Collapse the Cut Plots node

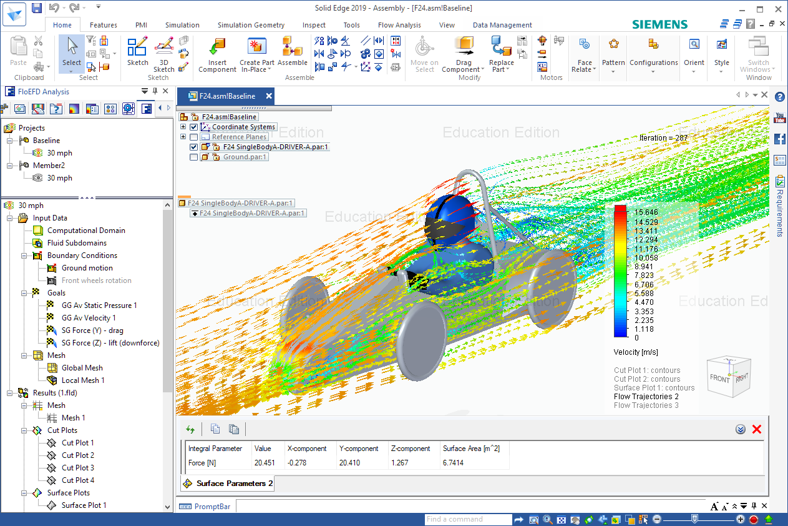[x=24, y=431]
